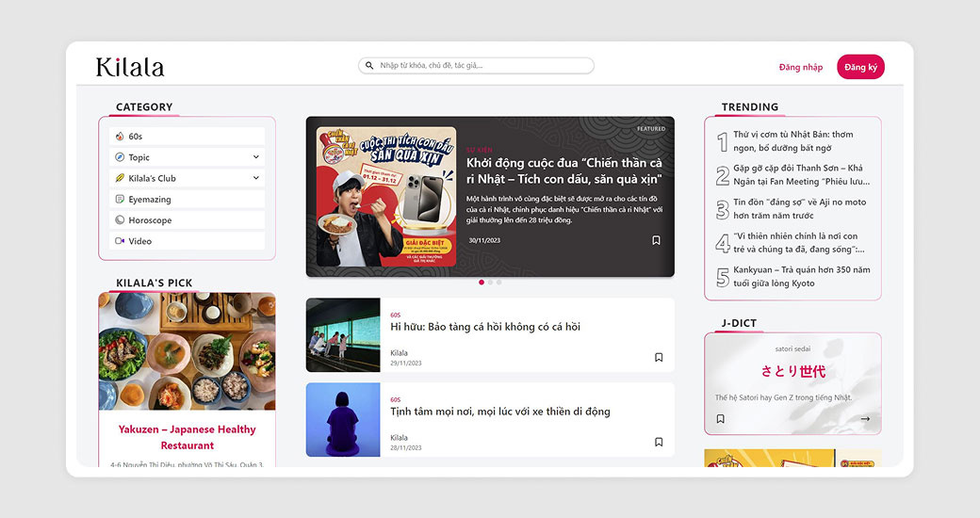The image size is (980, 518).
Task: Click the camera icon beside Video
Action: point(120,241)
